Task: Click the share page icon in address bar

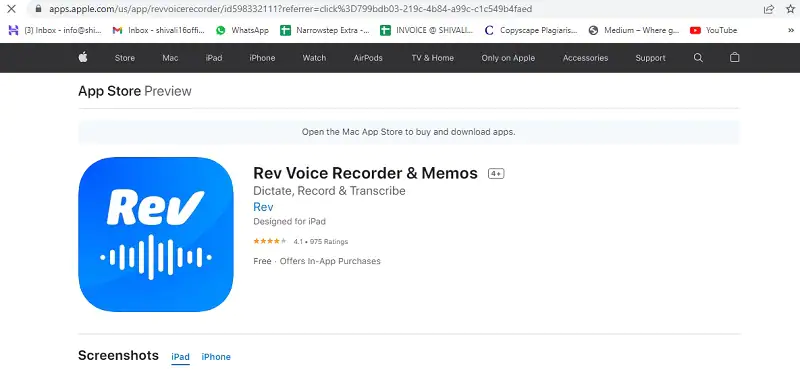Action: click(769, 9)
